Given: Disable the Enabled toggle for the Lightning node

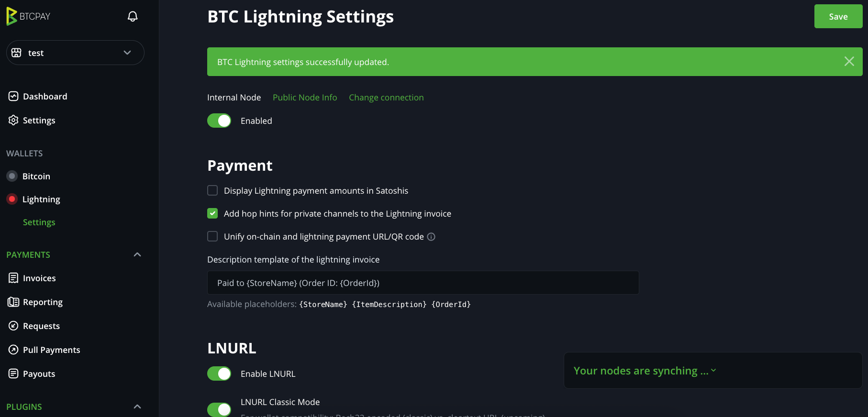Looking at the screenshot, I should click(219, 121).
